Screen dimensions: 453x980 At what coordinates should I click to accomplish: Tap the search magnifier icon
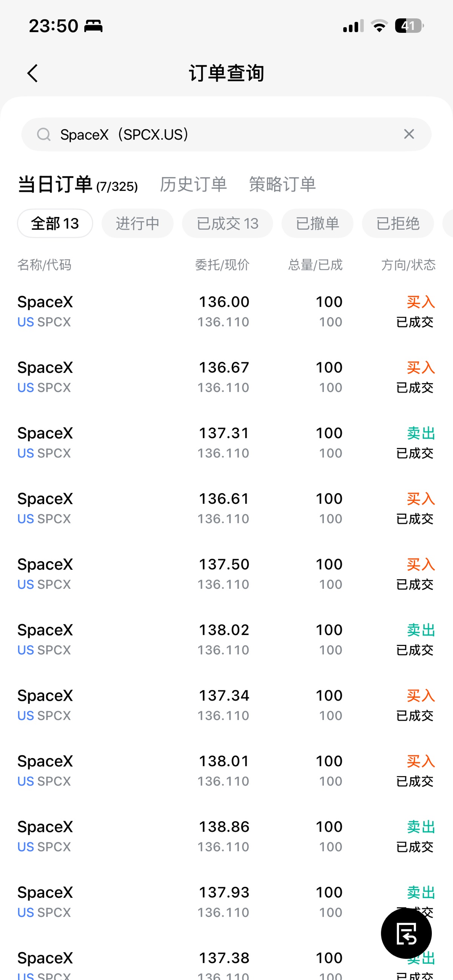coord(44,134)
